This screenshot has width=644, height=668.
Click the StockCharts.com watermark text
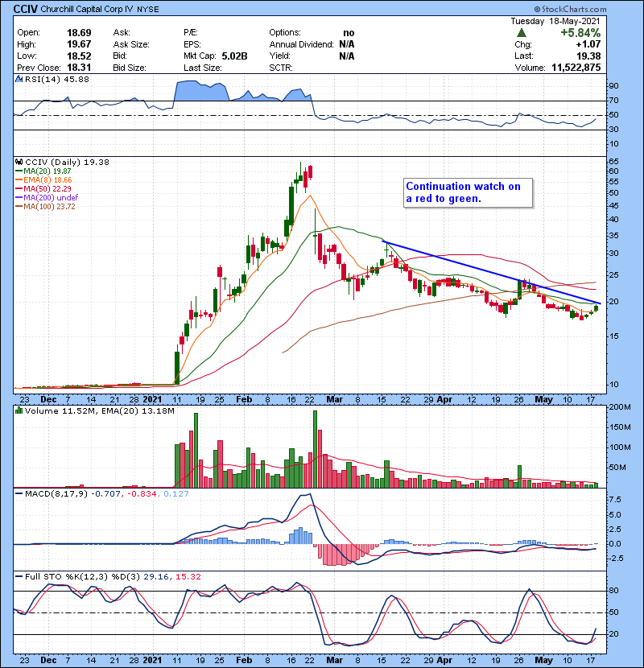click(x=570, y=9)
